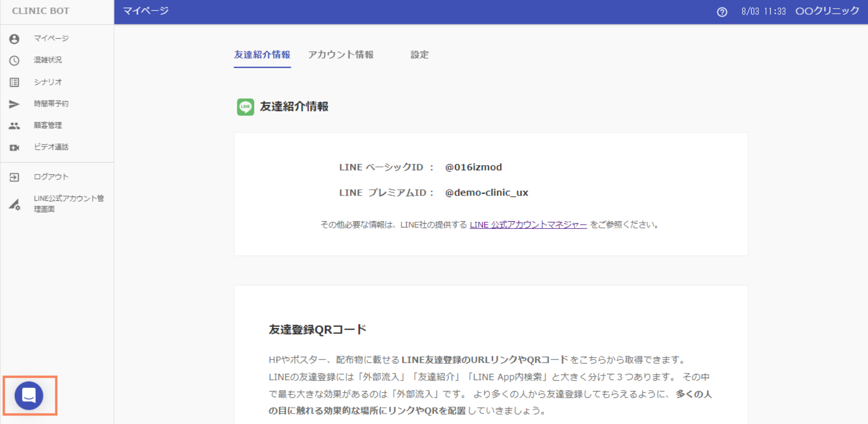Click the LINE basic ID @016izmod
The height and width of the screenshot is (424, 868).
point(473,167)
